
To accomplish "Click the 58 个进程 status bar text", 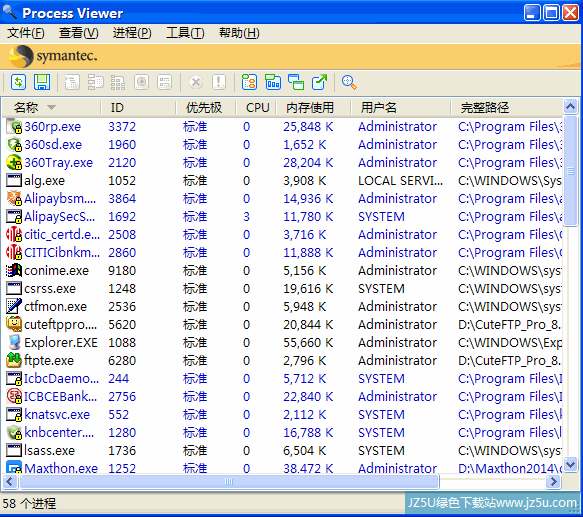I will (x=29, y=504).
